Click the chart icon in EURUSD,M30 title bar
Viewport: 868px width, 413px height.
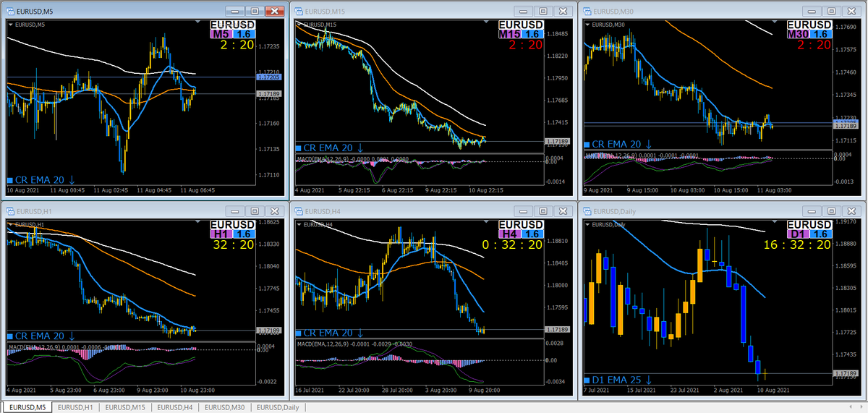pos(589,11)
